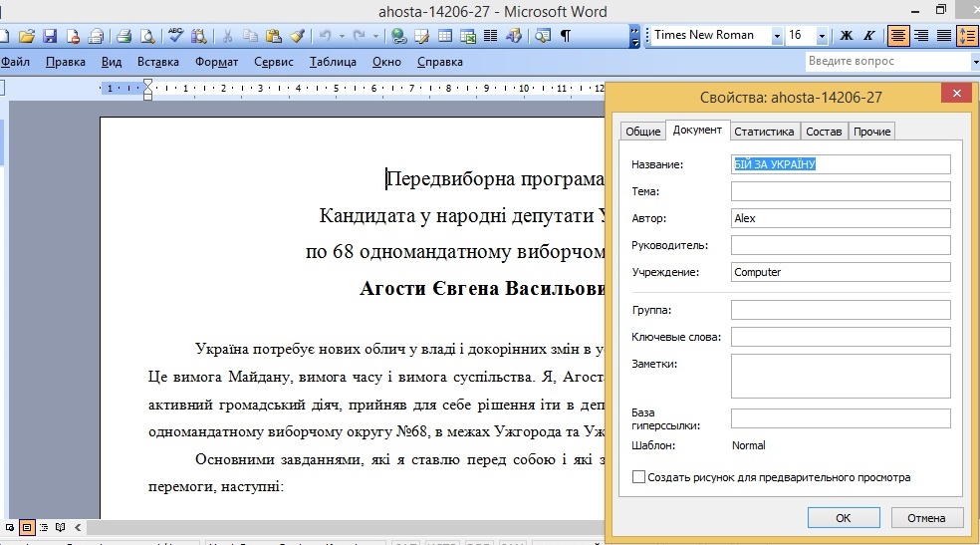Open the Вид menu
Image resolution: width=980 pixels, height=545 pixels.
coord(112,61)
